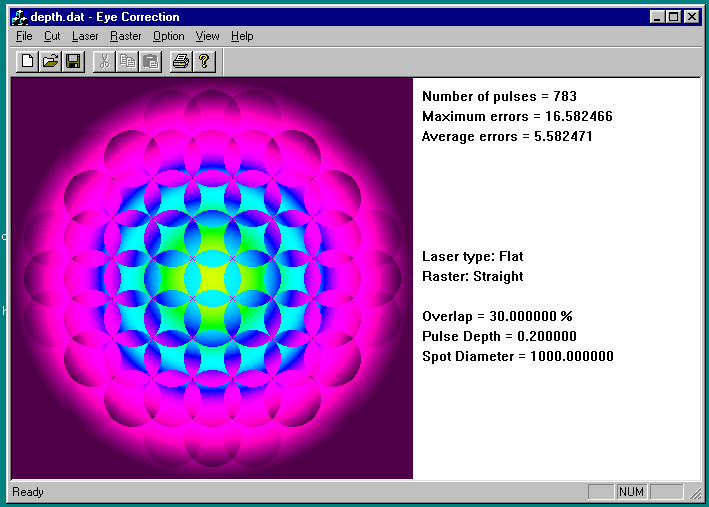Click the Cut scissors toolbar icon
The width and height of the screenshot is (709, 507).
point(104,61)
